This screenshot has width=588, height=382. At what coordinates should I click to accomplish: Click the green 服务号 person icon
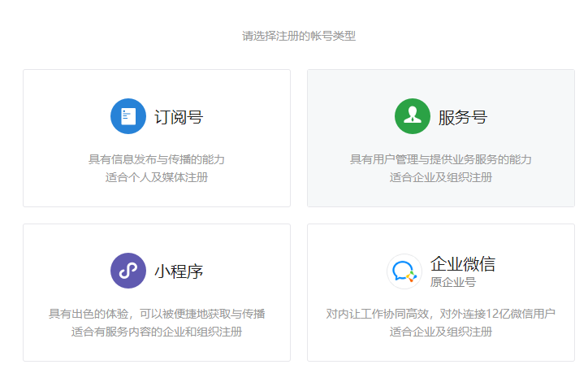click(x=412, y=116)
